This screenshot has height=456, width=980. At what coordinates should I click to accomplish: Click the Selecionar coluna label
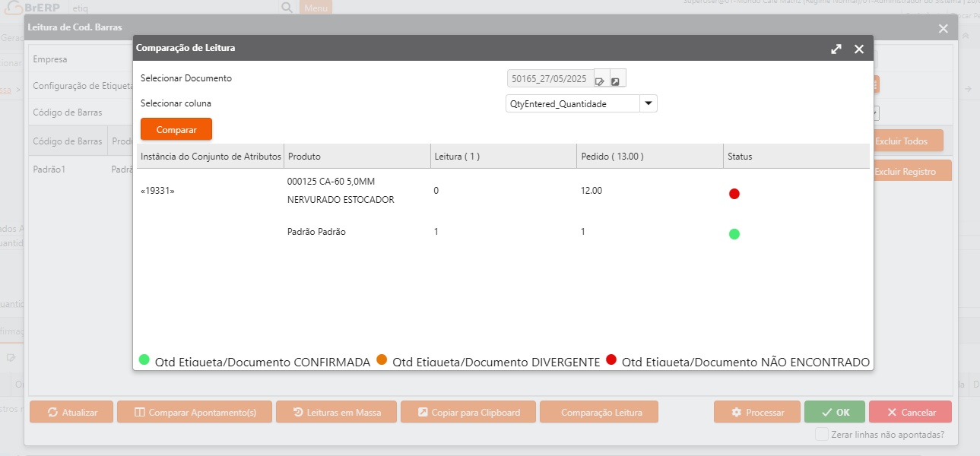176,103
